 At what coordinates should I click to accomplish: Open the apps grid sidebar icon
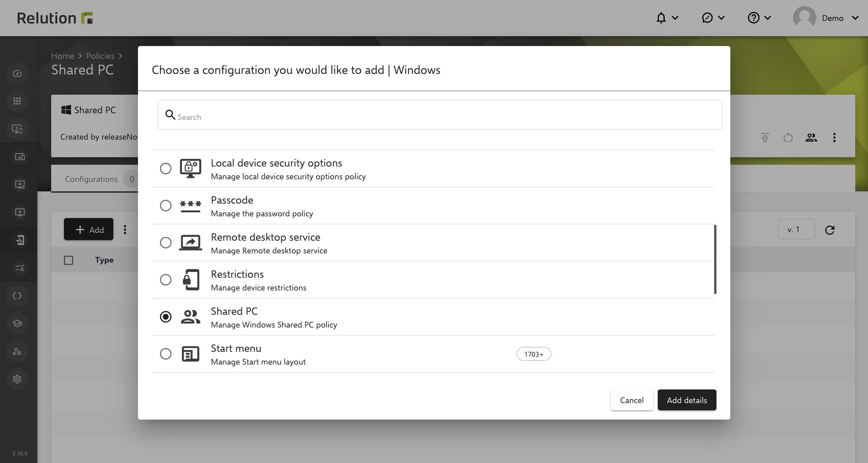[x=17, y=101]
